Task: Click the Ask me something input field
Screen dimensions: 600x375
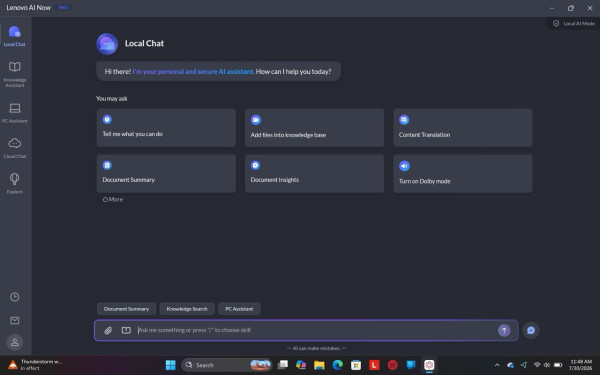Action: coord(315,330)
